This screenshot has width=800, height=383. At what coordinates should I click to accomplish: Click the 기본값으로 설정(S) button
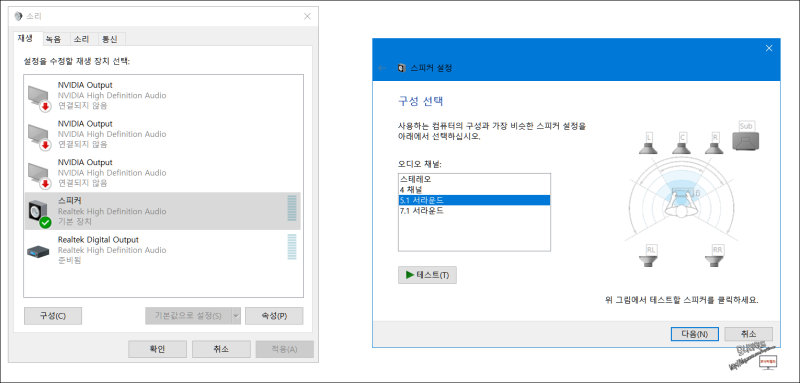(x=188, y=316)
